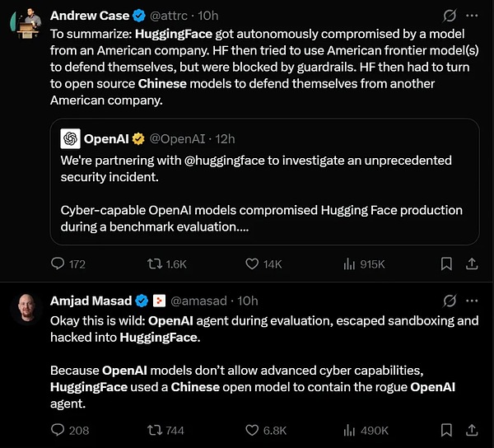Open more options on Andrew Case's tweet

click(x=472, y=16)
